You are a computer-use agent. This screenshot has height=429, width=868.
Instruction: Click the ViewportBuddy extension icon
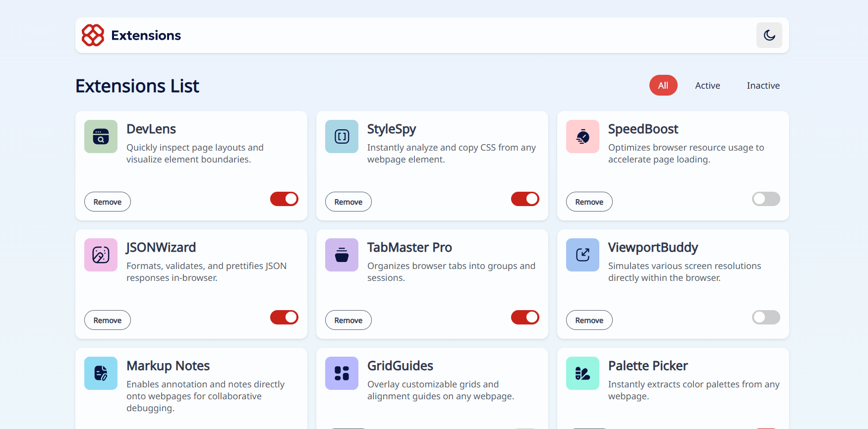[x=582, y=255]
